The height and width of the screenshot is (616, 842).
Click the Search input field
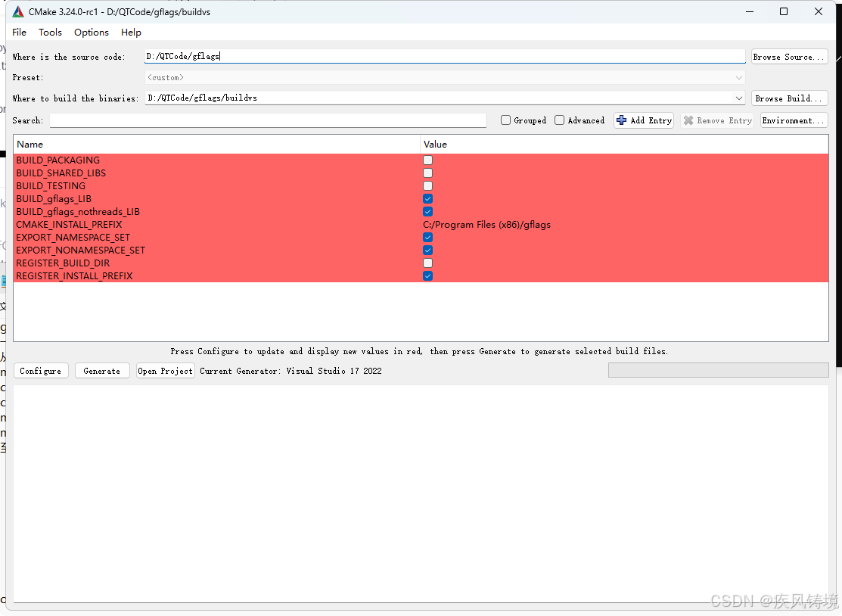tap(268, 120)
